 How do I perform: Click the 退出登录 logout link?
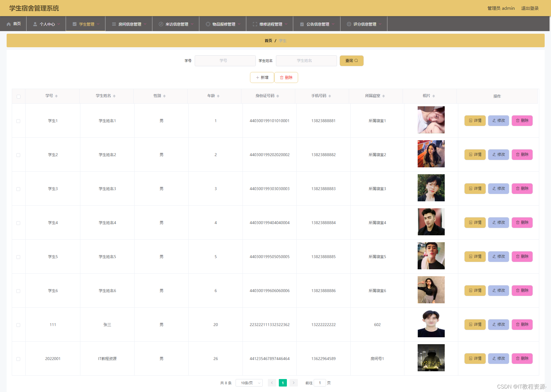coord(530,8)
